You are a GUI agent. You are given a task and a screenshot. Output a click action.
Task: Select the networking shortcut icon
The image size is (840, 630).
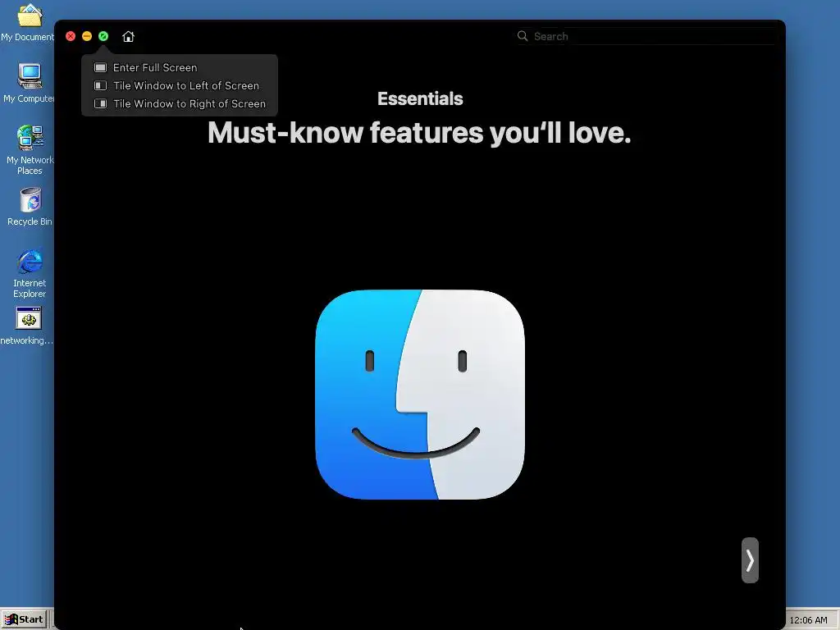point(28,326)
